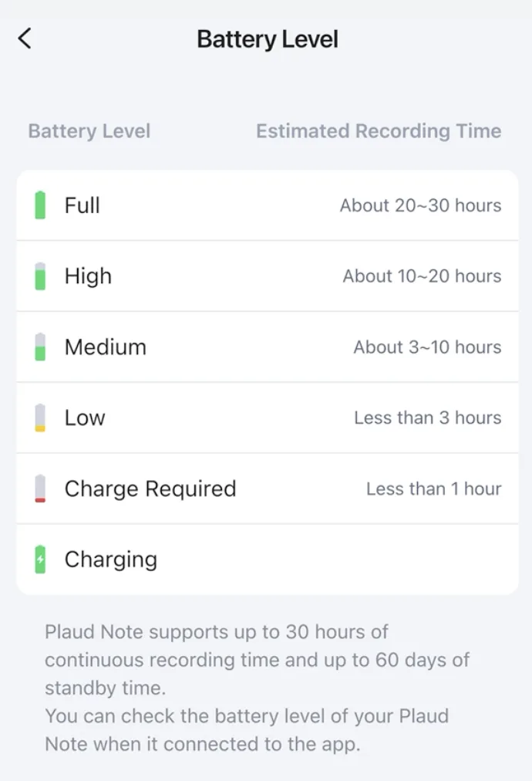The height and width of the screenshot is (781, 532).
Task: Click the Charging battery icon with bolt
Action: click(x=40, y=560)
